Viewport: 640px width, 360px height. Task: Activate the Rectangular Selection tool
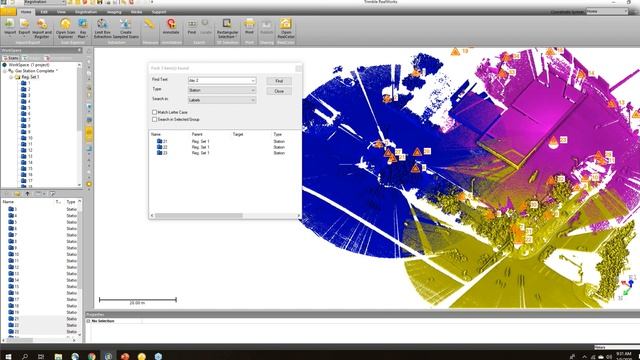click(227, 28)
